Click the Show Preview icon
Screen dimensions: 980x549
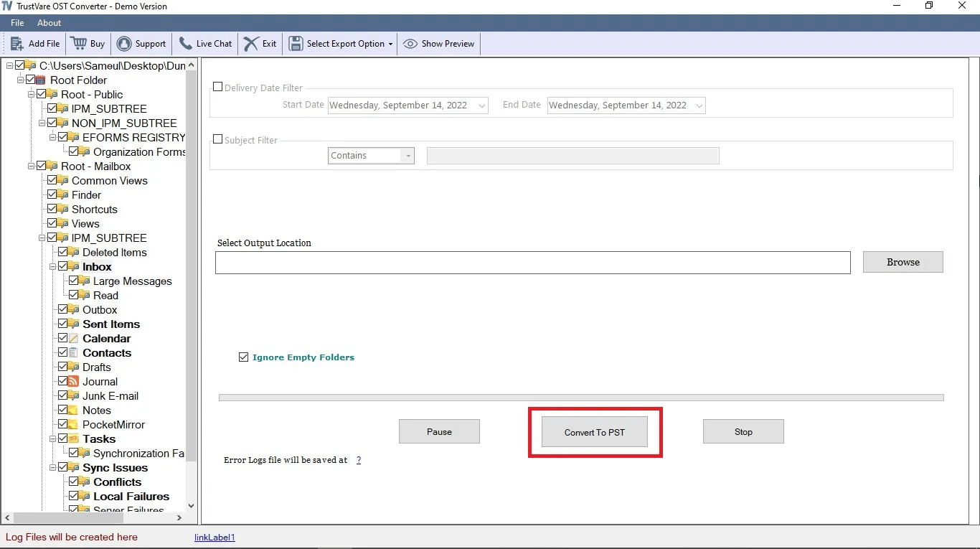point(409,43)
